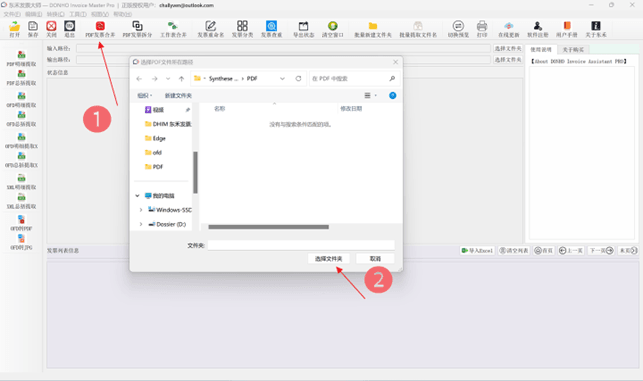The height and width of the screenshot is (381, 643).
Task: Open the 发票查重 duplicate check tool
Action: click(271, 29)
